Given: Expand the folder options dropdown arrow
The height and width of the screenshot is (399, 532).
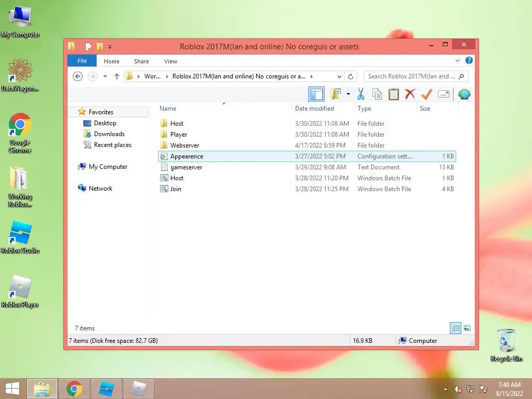Looking at the screenshot, I should (x=348, y=94).
